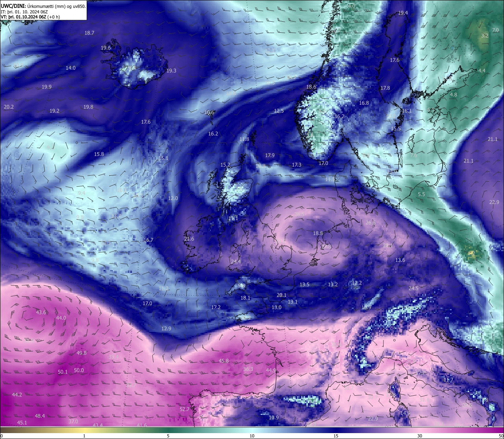Select the "19.6" value near Iceland
Image resolution: width=504 pixels, height=439 pixels.
(x=106, y=48)
